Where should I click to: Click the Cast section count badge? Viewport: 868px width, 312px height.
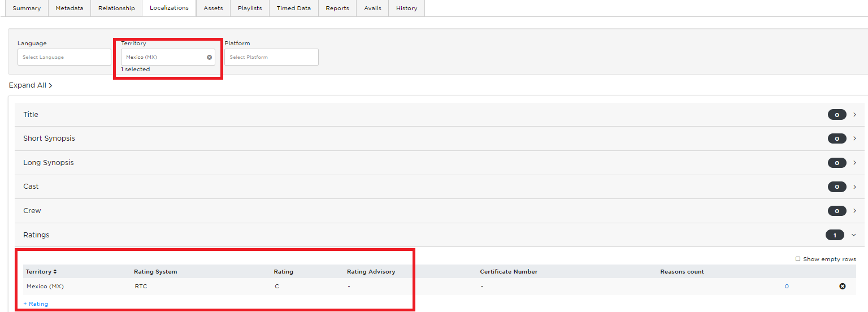(837, 187)
